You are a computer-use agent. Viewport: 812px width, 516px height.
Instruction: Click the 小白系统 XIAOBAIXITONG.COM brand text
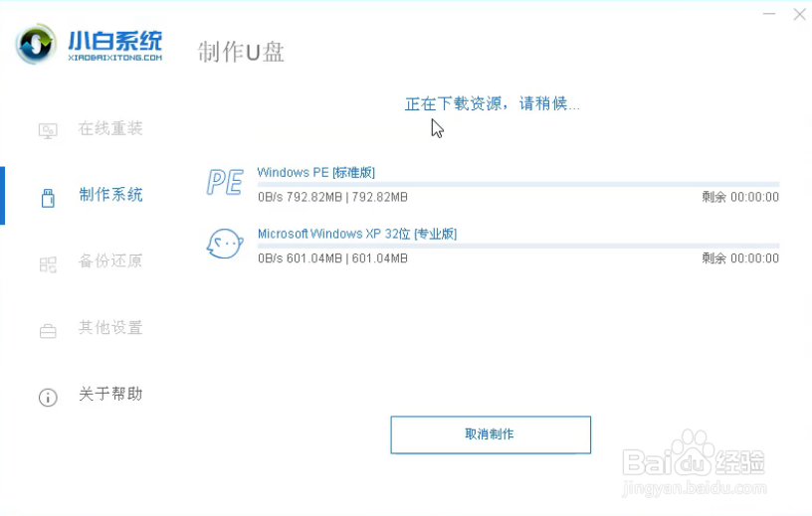(x=115, y=46)
